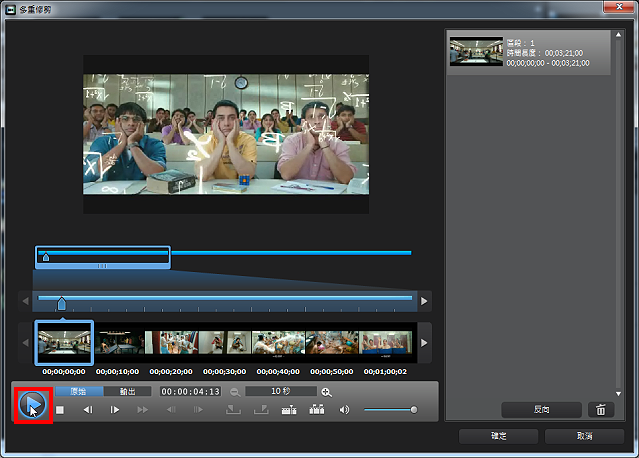This screenshot has height=458, width=639.
Task: Click the fast forward double-arrow icon
Action: 143,410
